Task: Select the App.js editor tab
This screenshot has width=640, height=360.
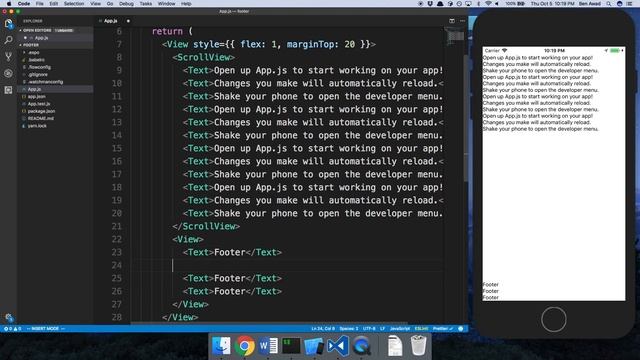Action: [x=110, y=21]
